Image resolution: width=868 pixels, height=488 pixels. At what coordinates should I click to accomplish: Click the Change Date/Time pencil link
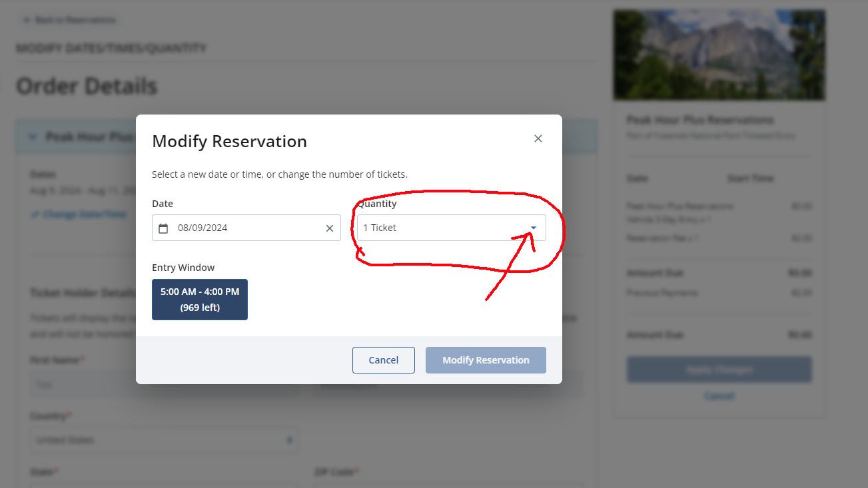79,214
